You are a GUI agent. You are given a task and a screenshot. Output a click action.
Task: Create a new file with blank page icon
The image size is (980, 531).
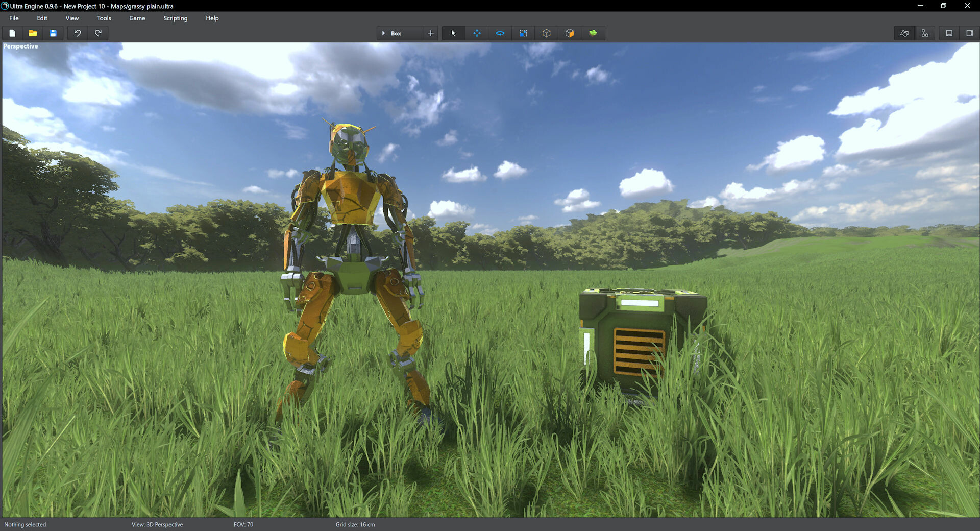pyautogui.click(x=12, y=33)
